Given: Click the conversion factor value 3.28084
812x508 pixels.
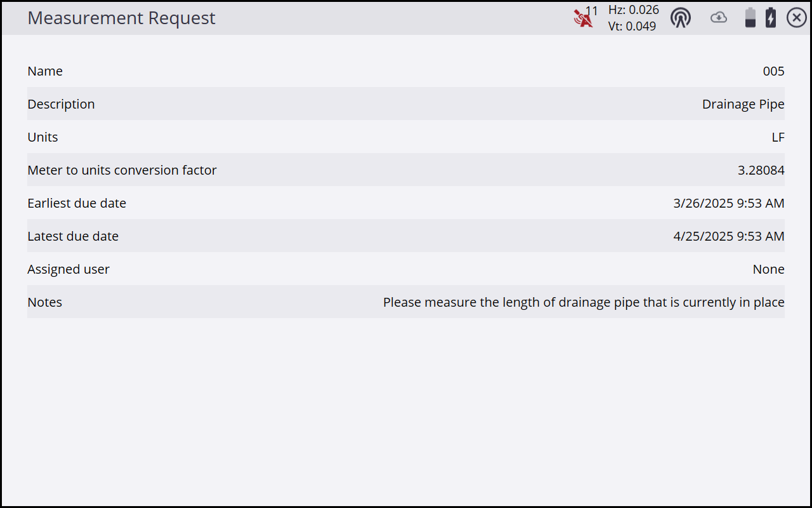Looking at the screenshot, I should 761,170.
